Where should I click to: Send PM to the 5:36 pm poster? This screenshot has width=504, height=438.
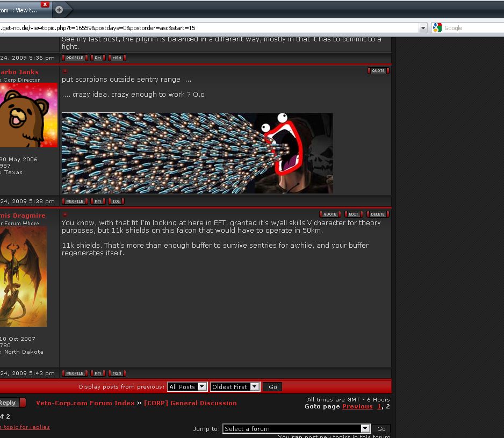[x=98, y=58]
